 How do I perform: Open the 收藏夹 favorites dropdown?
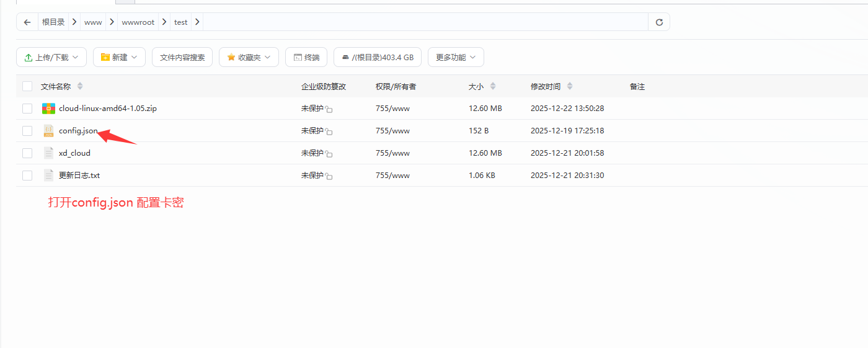pos(249,57)
